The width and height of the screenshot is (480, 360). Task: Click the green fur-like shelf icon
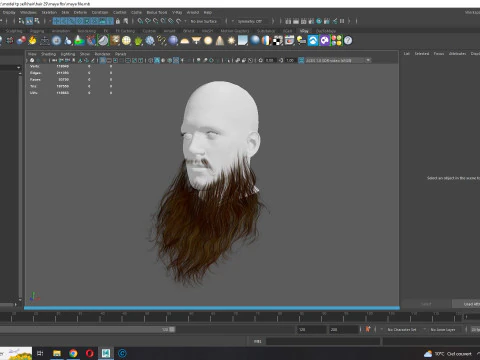pos(138,41)
